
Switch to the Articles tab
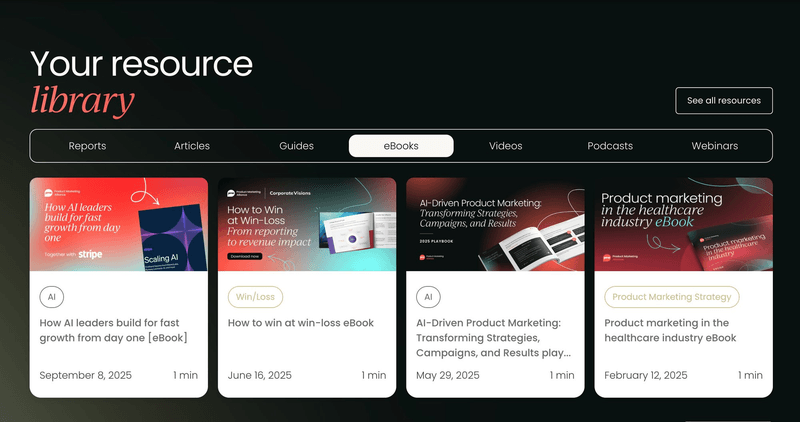(192, 146)
